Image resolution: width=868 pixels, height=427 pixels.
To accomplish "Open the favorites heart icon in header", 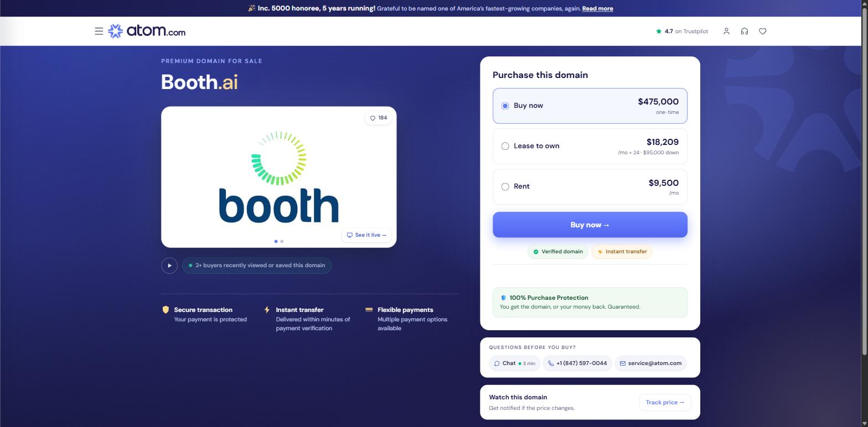I will [763, 32].
